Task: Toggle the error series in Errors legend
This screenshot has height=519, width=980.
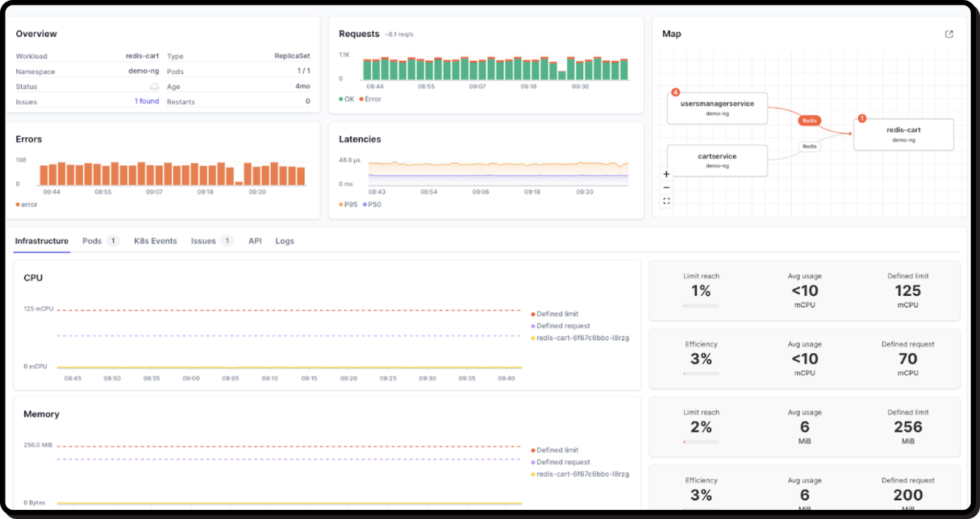Action: 27,205
